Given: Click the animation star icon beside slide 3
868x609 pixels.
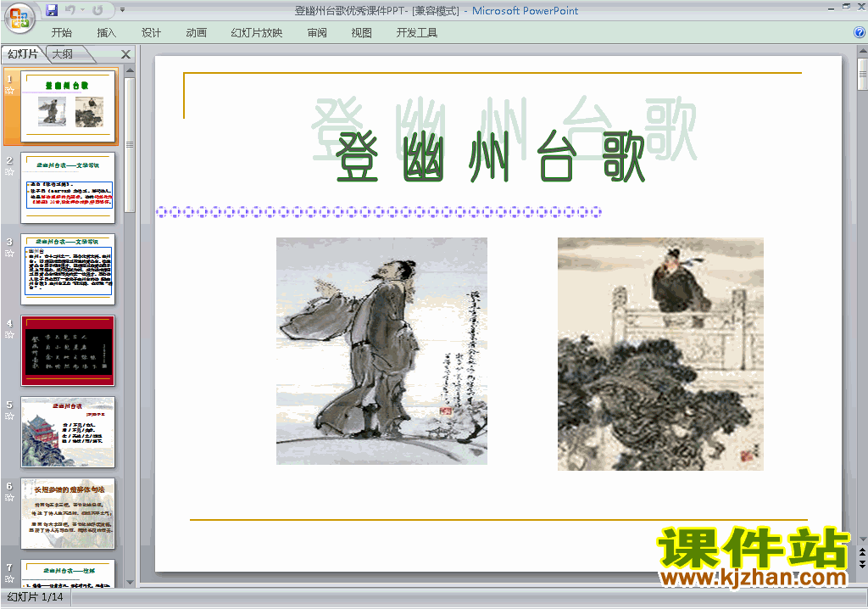Looking at the screenshot, I should click(x=9, y=254).
